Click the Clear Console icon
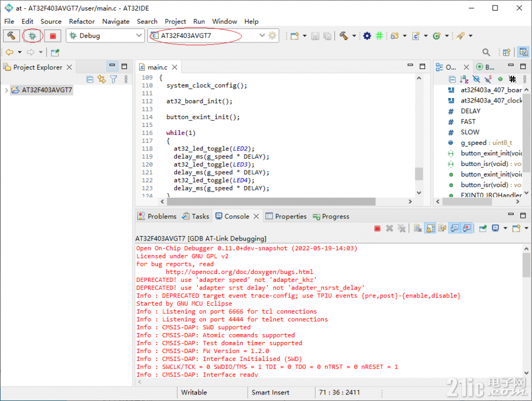This screenshot has width=532, height=401. (x=418, y=228)
